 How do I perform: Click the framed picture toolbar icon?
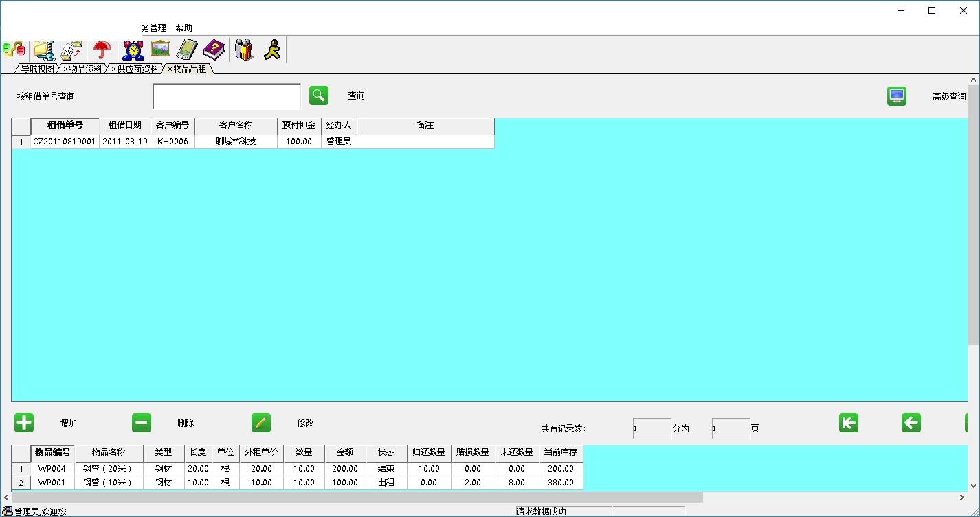pyautogui.click(x=160, y=49)
